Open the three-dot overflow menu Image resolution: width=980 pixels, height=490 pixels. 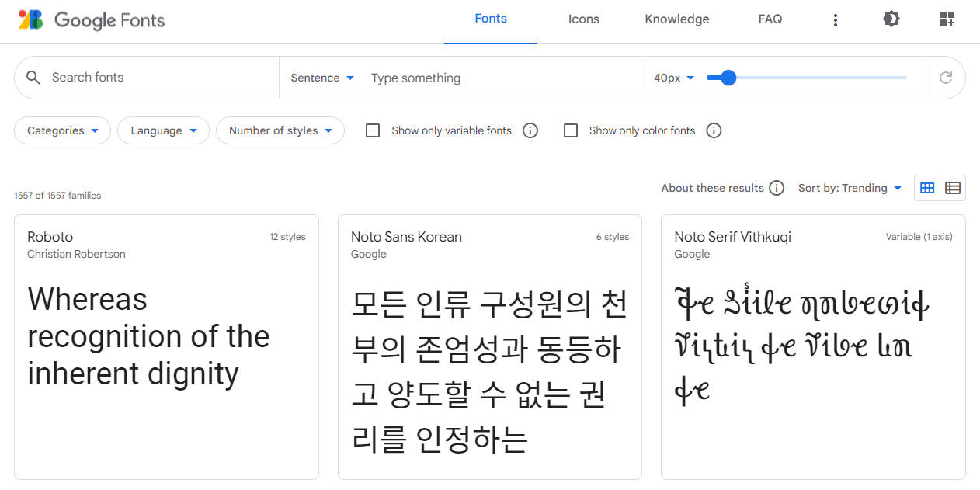pyautogui.click(x=836, y=19)
